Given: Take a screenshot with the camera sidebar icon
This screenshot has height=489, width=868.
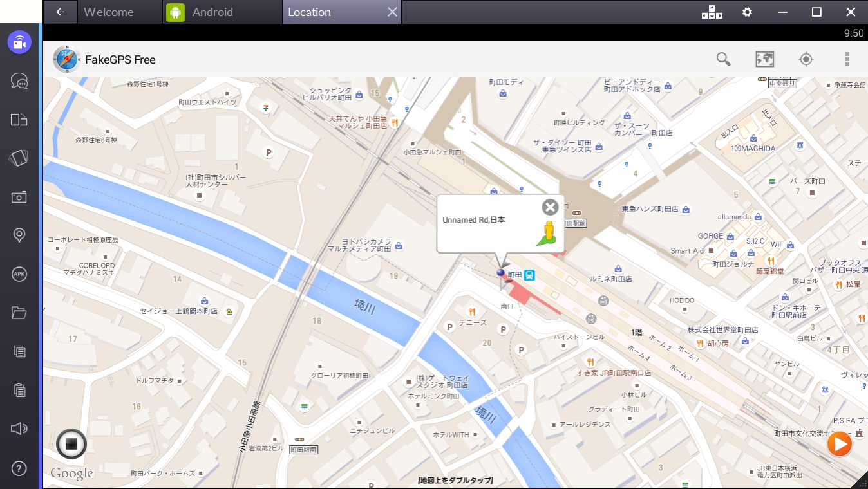Looking at the screenshot, I should [19, 197].
